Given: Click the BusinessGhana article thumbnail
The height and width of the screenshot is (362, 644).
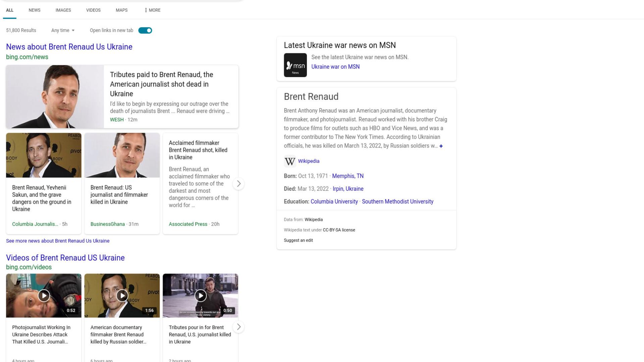Looking at the screenshot, I should pyautogui.click(x=122, y=155).
